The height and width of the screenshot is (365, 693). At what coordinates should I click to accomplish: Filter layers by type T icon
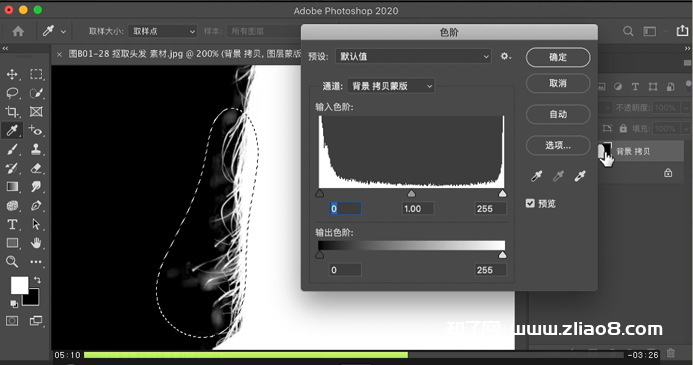635,87
